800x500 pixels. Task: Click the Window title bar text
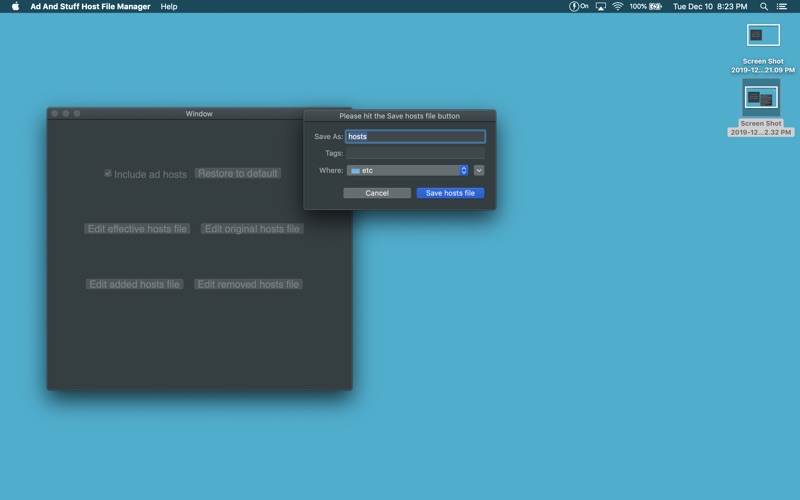click(x=199, y=114)
